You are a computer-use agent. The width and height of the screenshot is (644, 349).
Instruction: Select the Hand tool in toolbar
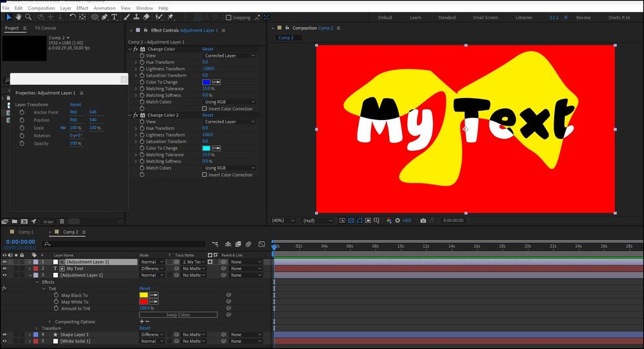19,17
